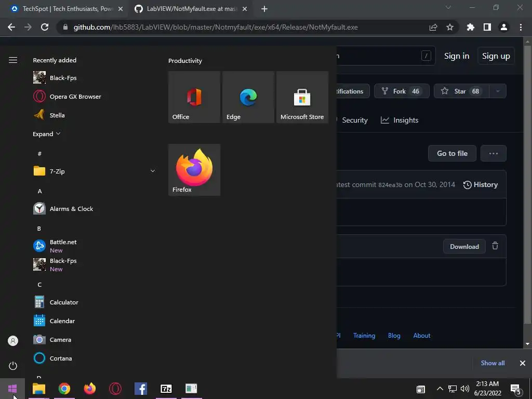
Task: Select the LabVIEW/NotMyfault.exe tab
Action: point(190,9)
